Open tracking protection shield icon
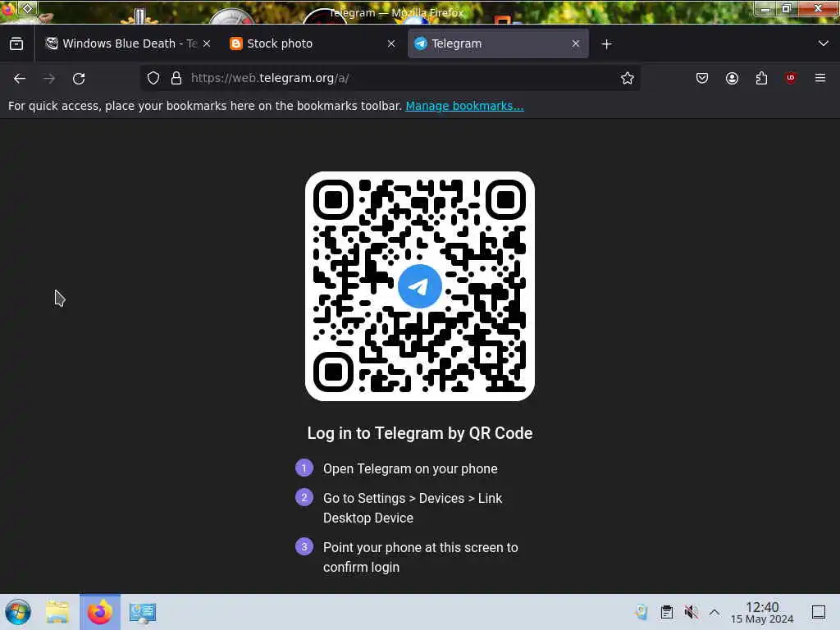Screen dimensions: 840x630 click(153, 78)
